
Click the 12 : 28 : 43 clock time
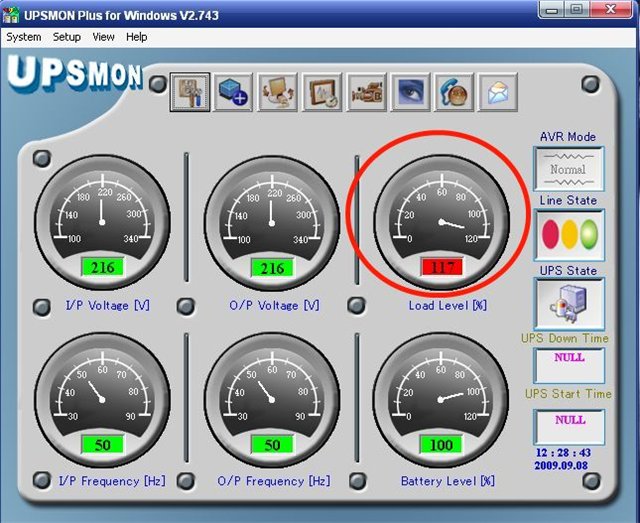[563, 453]
